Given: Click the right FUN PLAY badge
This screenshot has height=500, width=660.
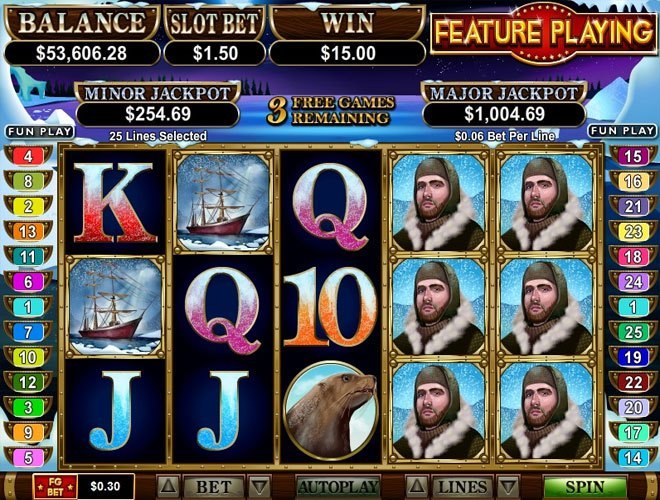Looking at the screenshot, I should point(622,131).
